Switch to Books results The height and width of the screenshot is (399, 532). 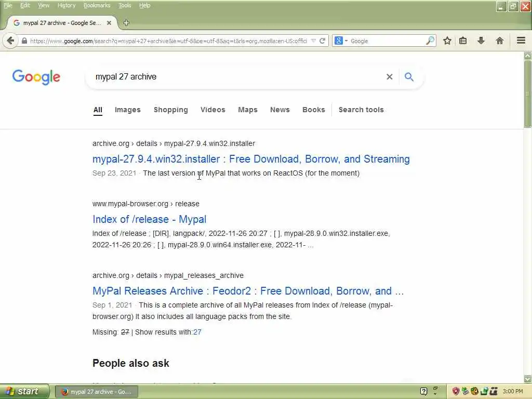[313, 110]
